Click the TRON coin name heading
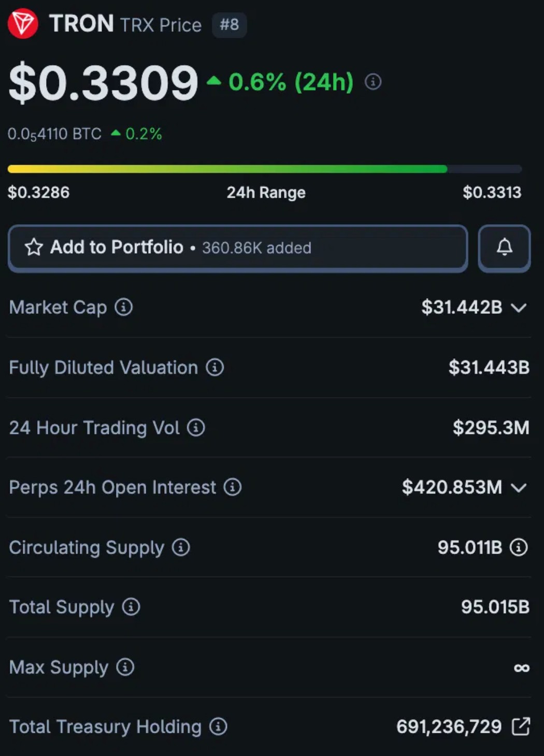The height and width of the screenshot is (756, 544). pyautogui.click(x=81, y=24)
